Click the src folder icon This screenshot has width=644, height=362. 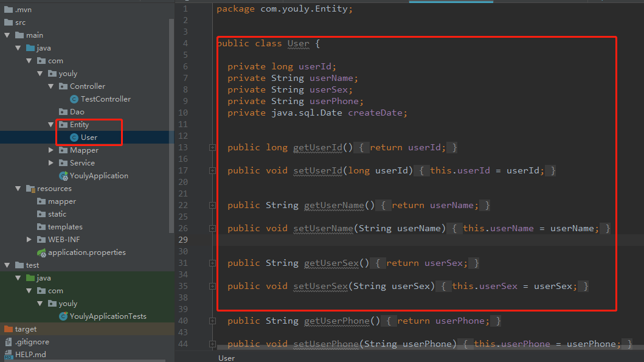[x=9, y=22]
